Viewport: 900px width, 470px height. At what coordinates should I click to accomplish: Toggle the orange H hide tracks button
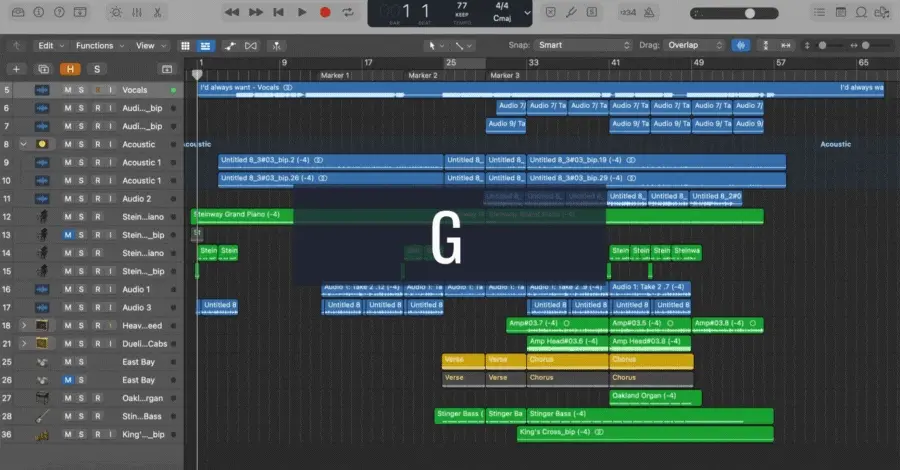click(70, 69)
